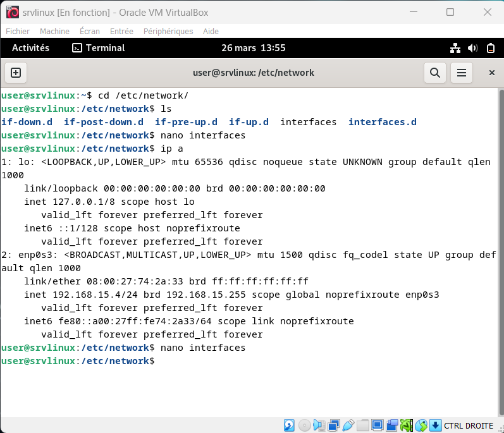
Task: Click the display settings status icon
Action: tap(378, 425)
